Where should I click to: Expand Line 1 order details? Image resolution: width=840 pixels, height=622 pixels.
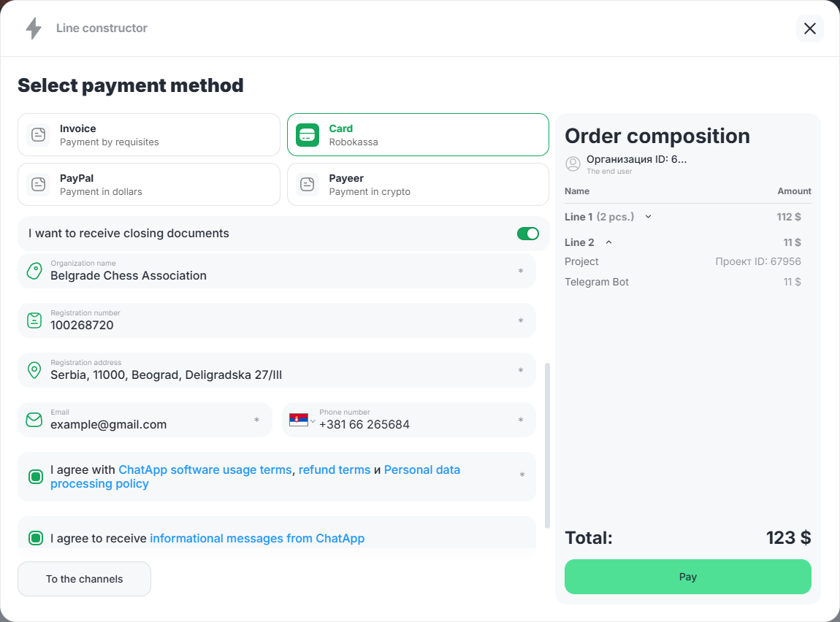click(648, 217)
